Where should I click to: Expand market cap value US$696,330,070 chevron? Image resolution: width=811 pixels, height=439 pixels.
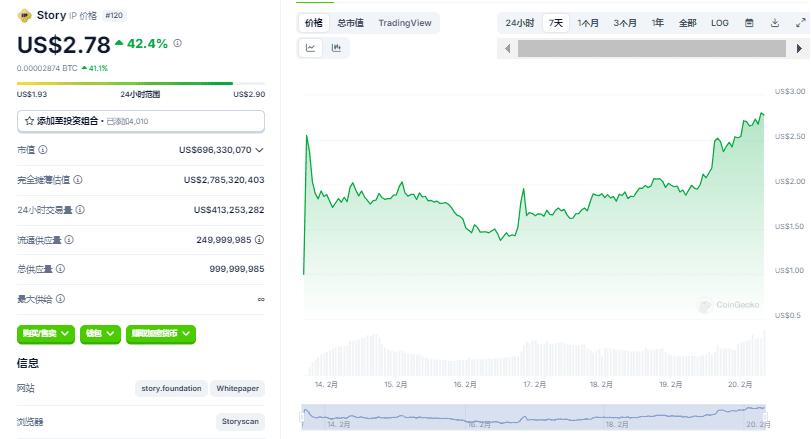260,150
